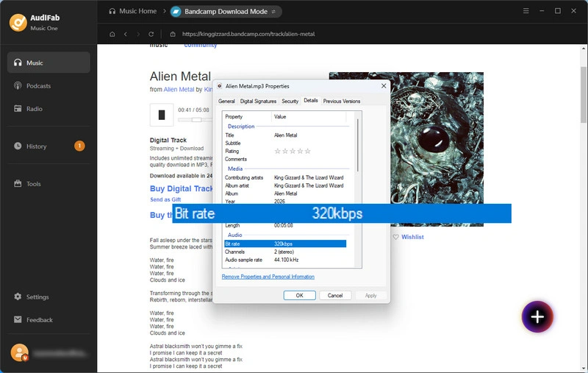588x373 pixels.
Task: Reload the page with the refresh icon
Action: (x=151, y=34)
